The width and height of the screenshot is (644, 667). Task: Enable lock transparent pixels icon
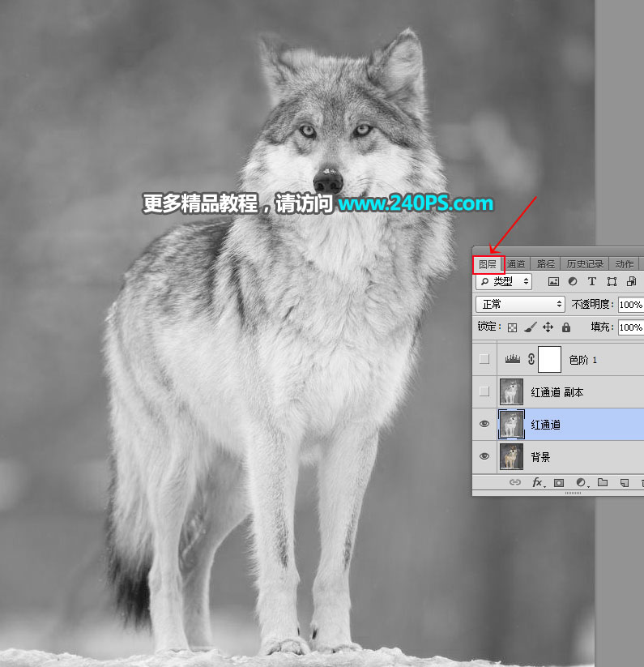click(x=512, y=327)
